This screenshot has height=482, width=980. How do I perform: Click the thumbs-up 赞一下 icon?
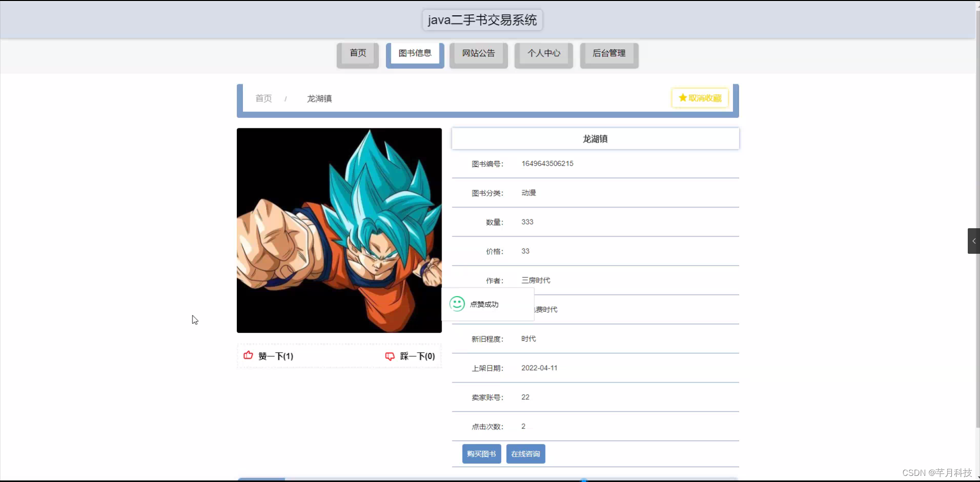pyautogui.click(x=248, y=356)
